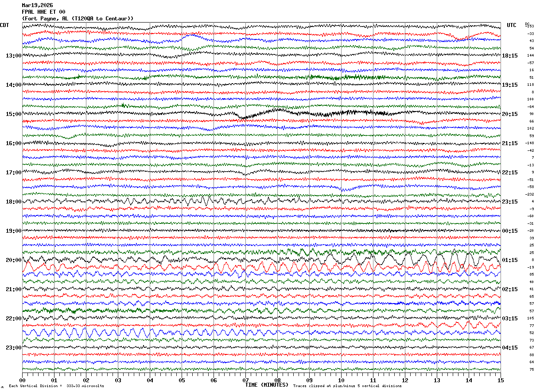Screen dimensions: 536x392
Task: Click minute 08 on the time axis
Action: tap(277, 380)
